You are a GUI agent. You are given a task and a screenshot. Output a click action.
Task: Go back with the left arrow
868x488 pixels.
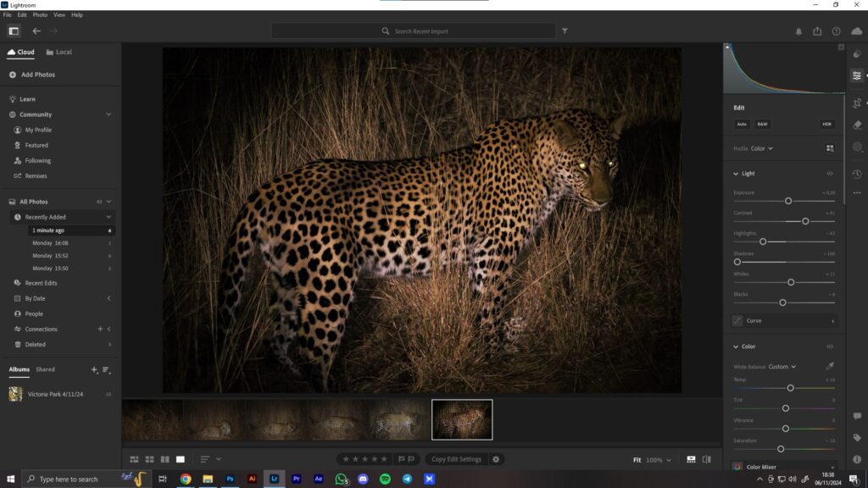tap(36, 31)
